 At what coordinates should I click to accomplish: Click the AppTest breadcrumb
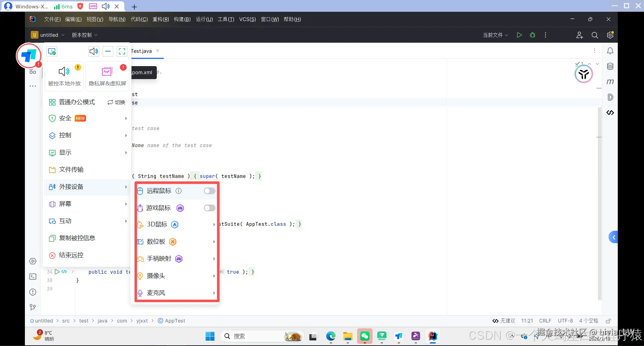(172, 321)
